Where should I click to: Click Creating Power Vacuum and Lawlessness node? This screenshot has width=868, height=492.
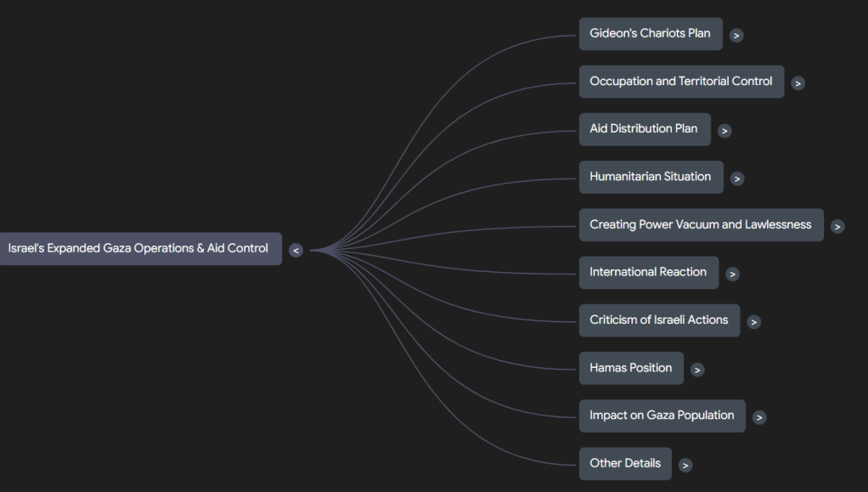[701, 225]
